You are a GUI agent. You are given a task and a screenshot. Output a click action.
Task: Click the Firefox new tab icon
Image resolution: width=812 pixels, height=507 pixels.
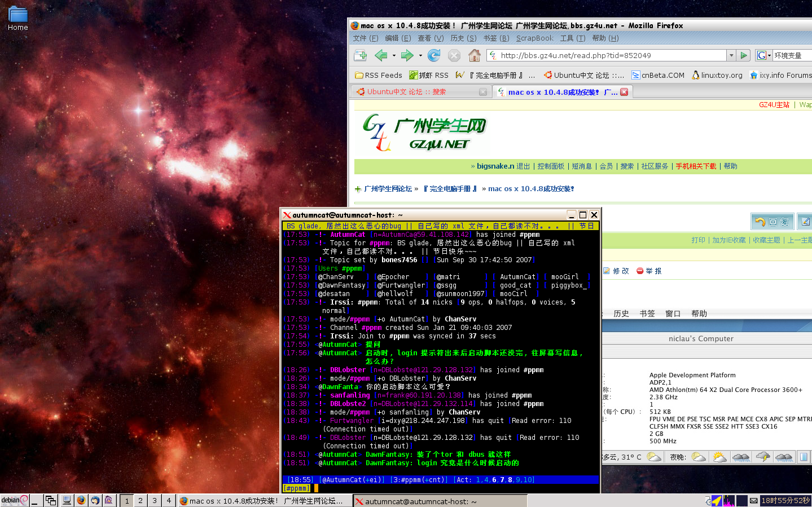[x=360, y=55]
